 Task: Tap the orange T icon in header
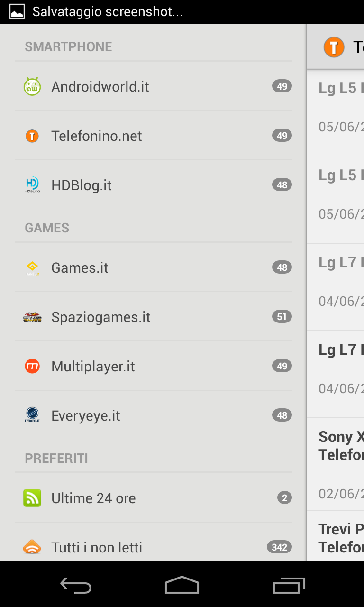[334, 47]
